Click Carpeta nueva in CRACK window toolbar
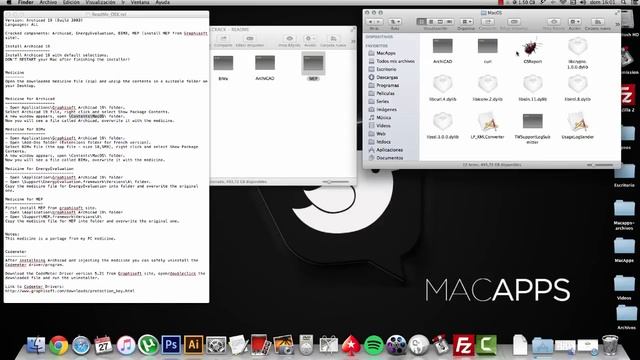640x360 pixels. (x=333, y=39)
